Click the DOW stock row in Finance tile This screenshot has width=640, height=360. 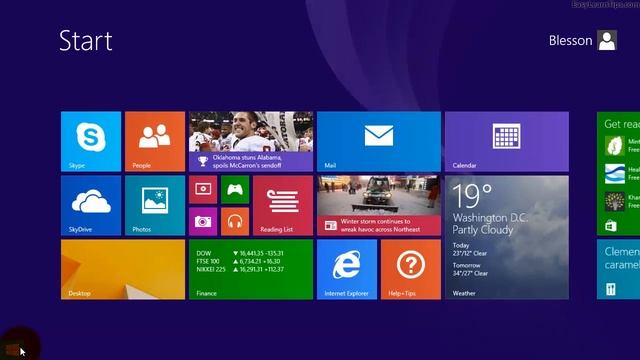pyautogui.click(x=240, y=253)
